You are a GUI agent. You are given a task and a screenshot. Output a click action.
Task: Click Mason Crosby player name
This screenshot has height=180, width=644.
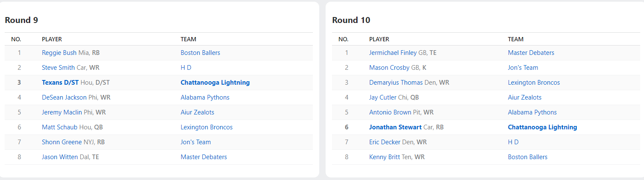(x=389, y=68)
